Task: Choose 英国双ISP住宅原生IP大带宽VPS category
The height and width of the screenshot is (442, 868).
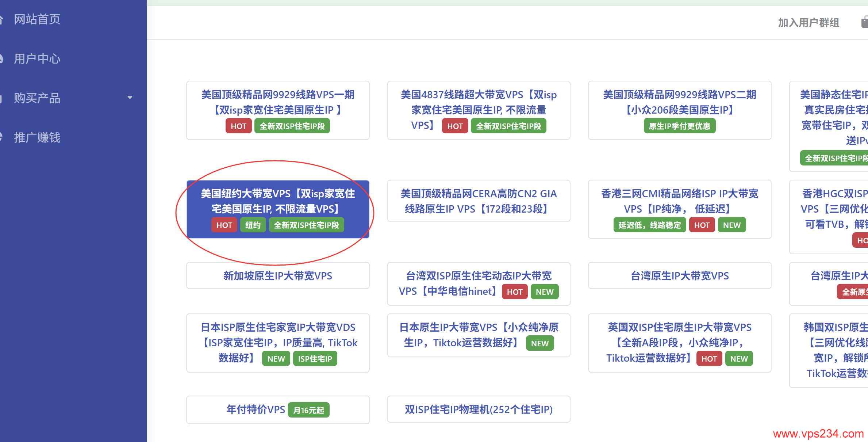Action: tap(680, 343)
